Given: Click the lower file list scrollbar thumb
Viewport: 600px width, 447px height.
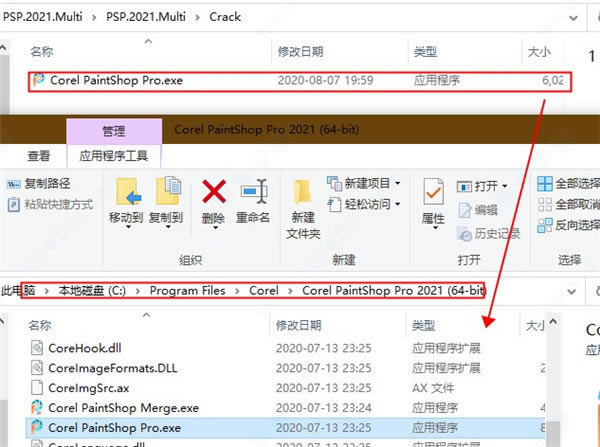Looking at the screenshot, I should 553,434.
